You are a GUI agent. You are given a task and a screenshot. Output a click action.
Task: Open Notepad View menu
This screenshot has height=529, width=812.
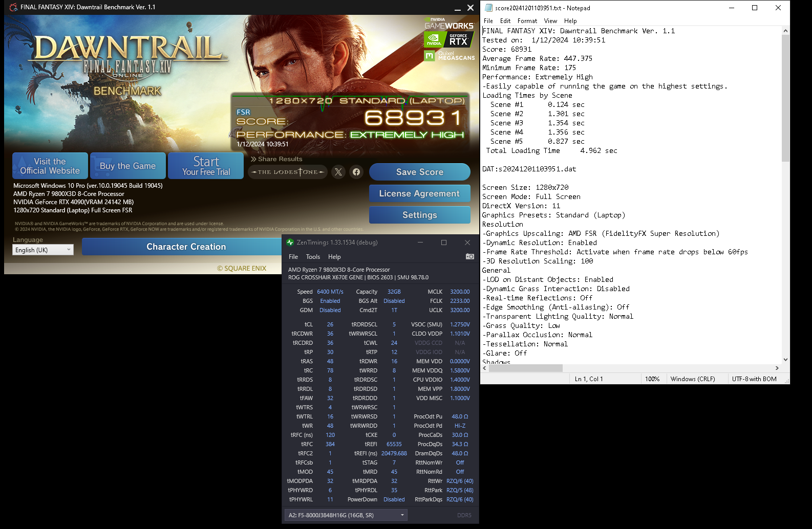550,21
